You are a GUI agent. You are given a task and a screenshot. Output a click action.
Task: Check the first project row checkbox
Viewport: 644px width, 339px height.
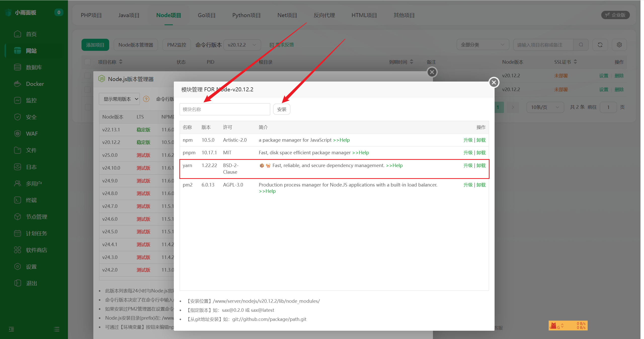pos(88,76)
